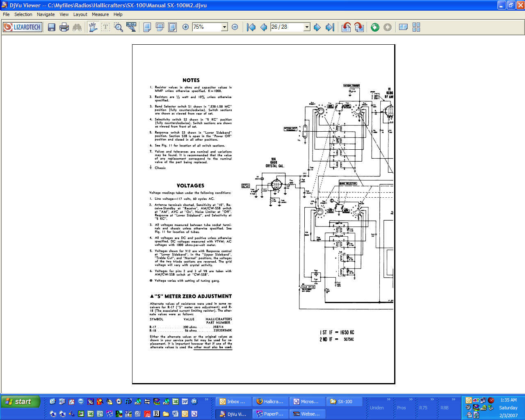Save the document with the floppy disk icon

point(52,27)
